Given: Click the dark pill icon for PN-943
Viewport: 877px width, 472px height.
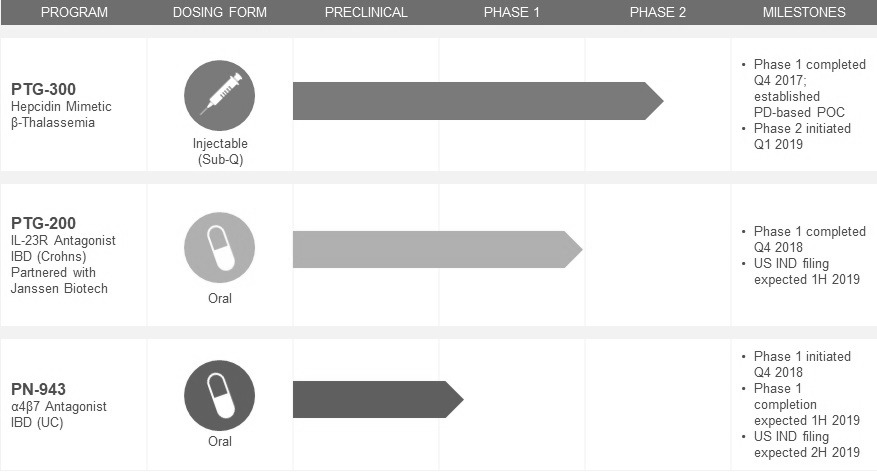Looking at the screenshot, I should click(219, 395).
